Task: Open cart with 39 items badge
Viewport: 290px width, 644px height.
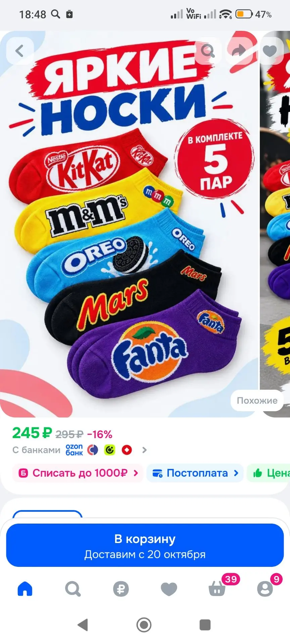Action: [217, 589]
